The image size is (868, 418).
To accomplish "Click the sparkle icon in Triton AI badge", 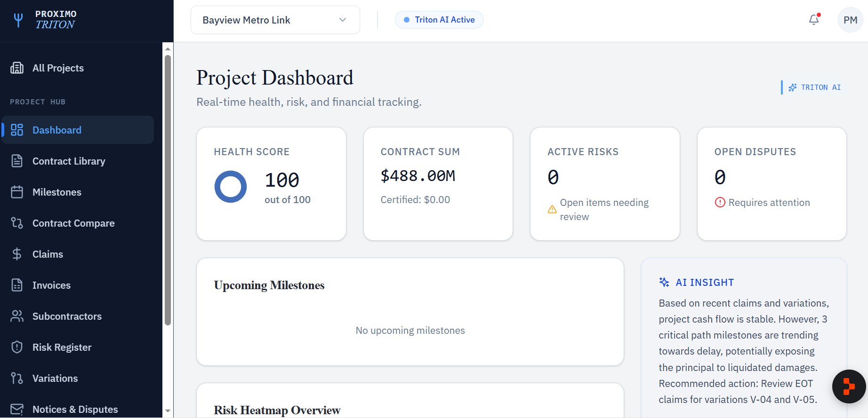I will 793,87.
